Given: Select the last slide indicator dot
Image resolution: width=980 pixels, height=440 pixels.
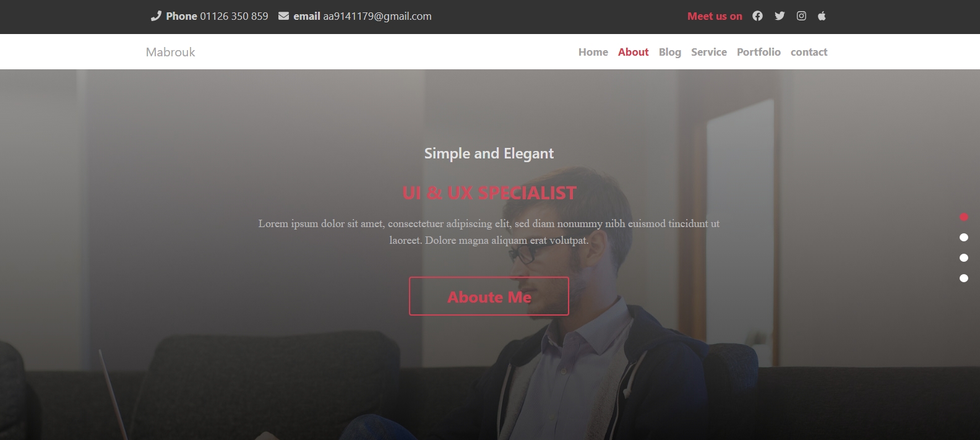Looking at the screenshot, I should (x=964, y=278).
